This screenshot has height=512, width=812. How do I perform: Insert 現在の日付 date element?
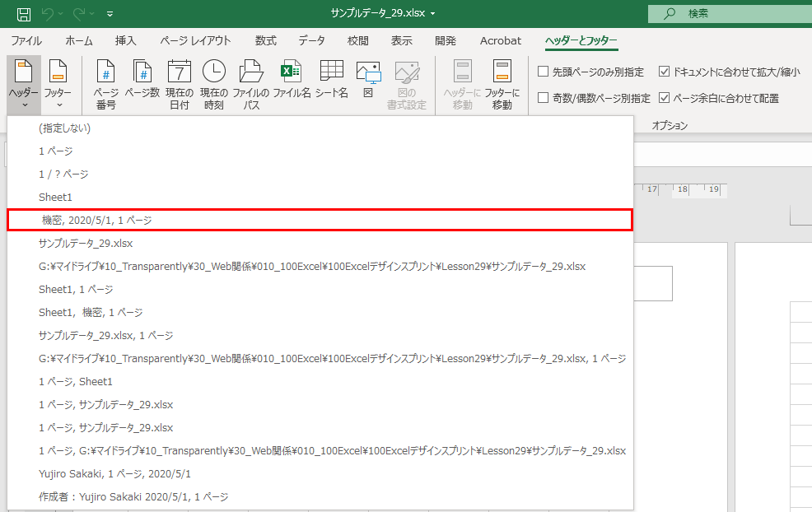pyautogui.click(x=180, y=85)
